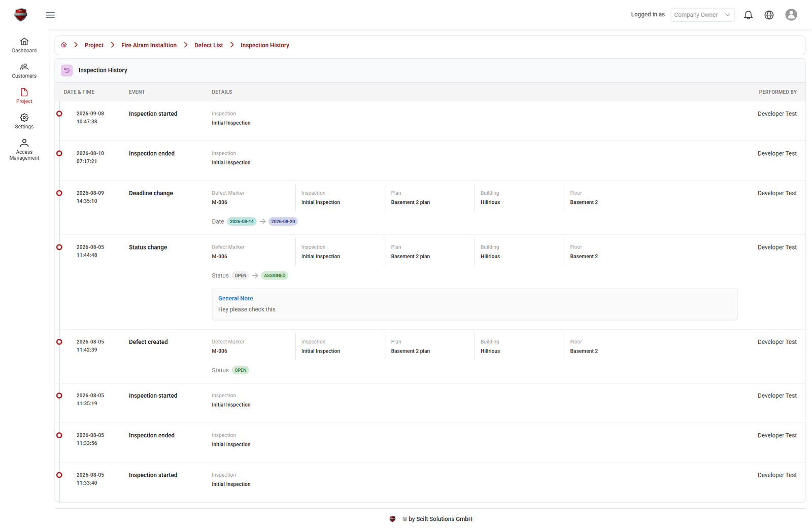The image size is (812, 529).
Task: Navigate to Project breadcrumb
Action: pos(94,45)
